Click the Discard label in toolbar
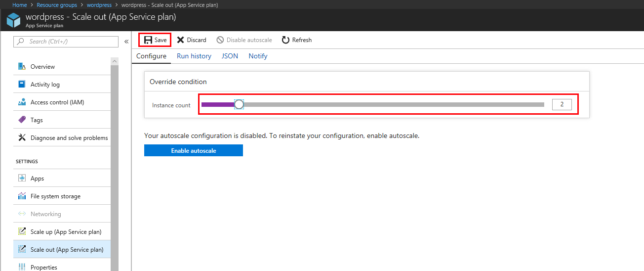Image resolution: width=644 pixels, height=271 pixels. pos(197,40)
